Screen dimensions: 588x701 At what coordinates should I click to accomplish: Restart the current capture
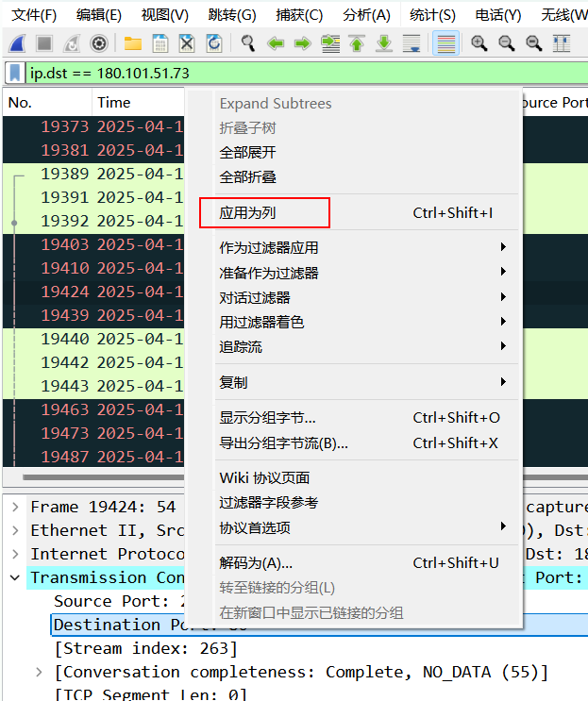pyautogui.click(x=72, y=43)
